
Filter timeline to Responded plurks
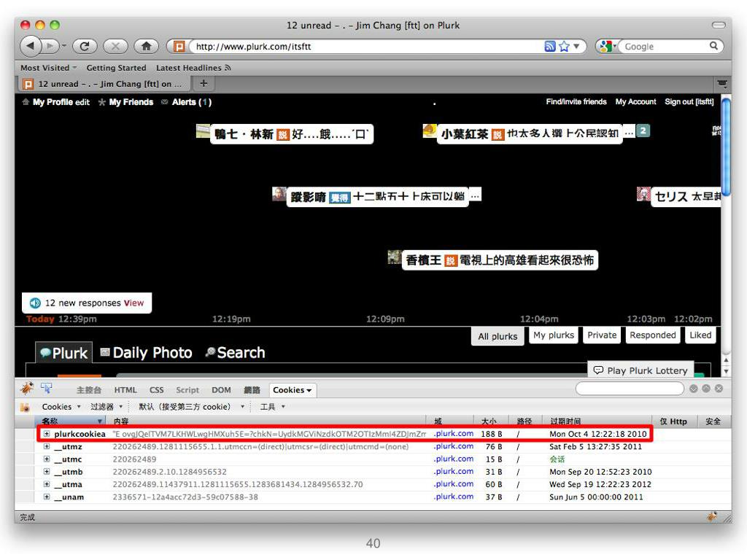653,335
